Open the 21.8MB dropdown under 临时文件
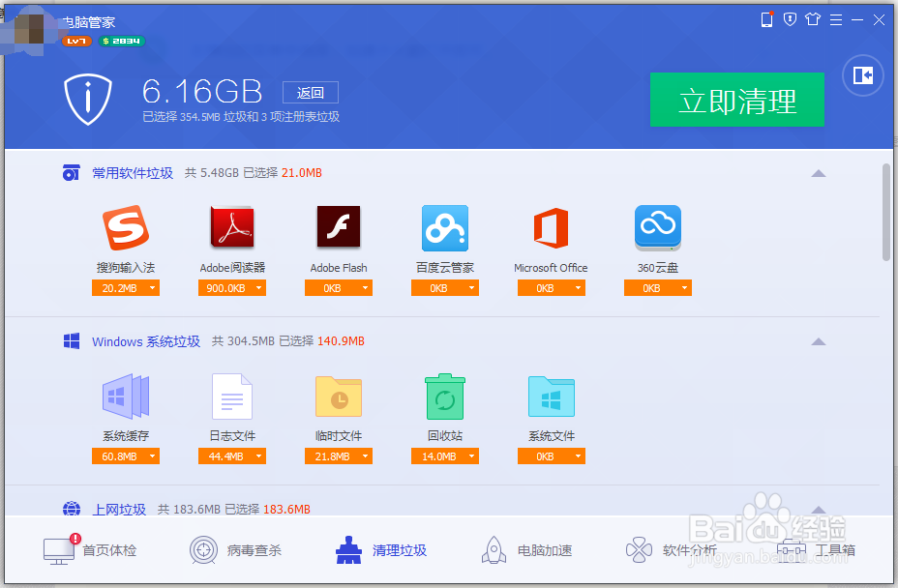Image resolution: width=898 pixels, height=588 pixels. point(339,456)
